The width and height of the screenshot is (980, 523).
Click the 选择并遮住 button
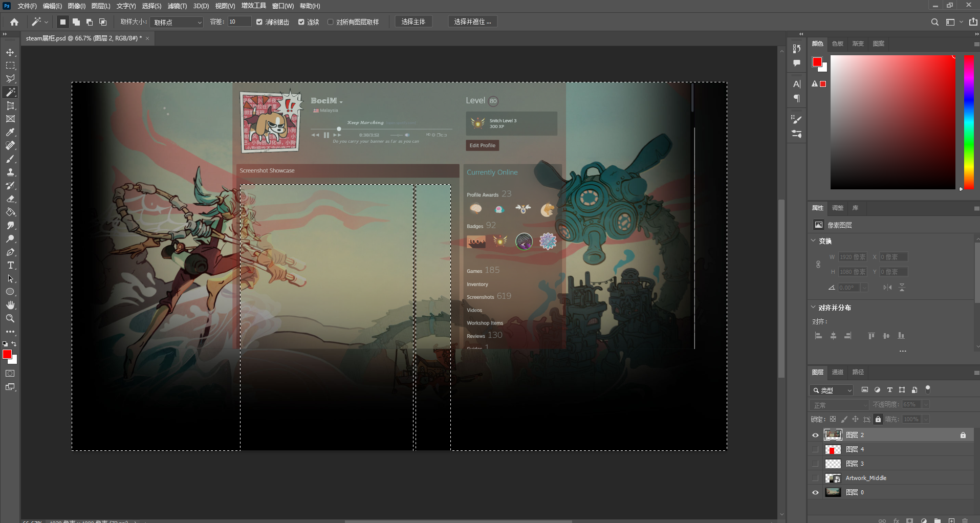pos(472,21)
